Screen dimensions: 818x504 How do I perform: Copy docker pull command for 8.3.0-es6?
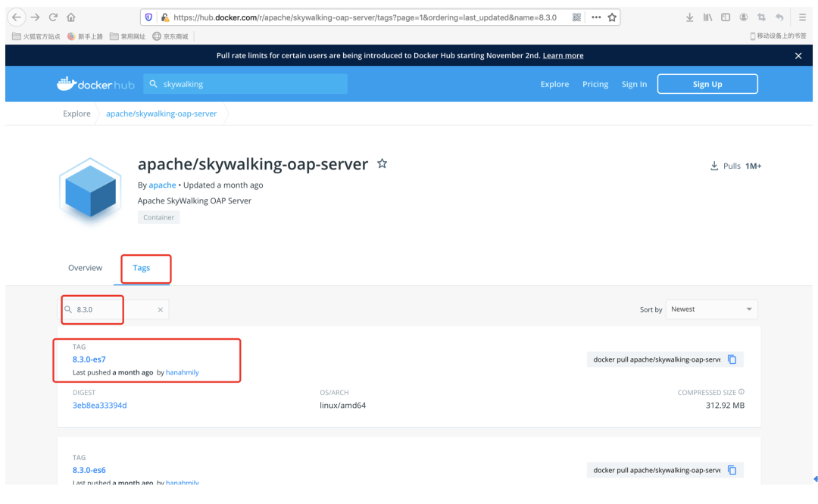[x=732, y=470]
